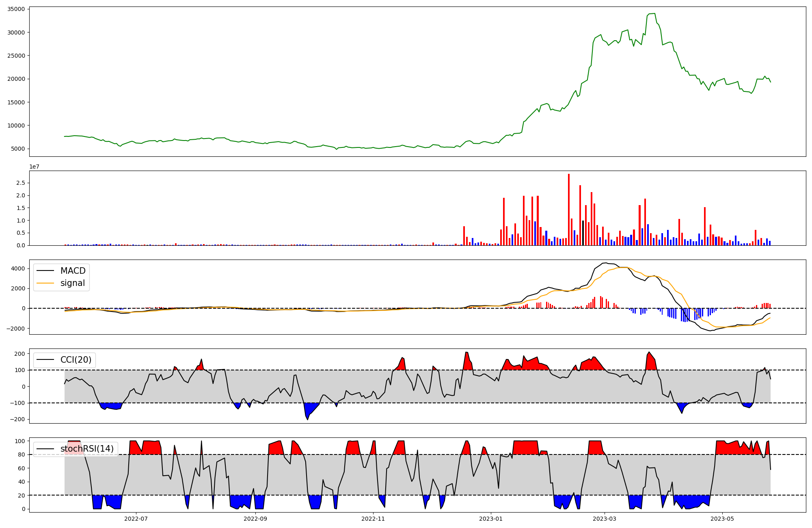
Task: Click the 2022-07 x-axis date label
Action: click(136, 518)
